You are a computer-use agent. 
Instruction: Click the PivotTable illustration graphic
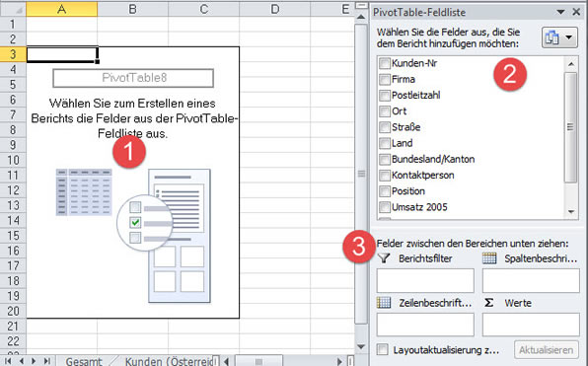133,236
